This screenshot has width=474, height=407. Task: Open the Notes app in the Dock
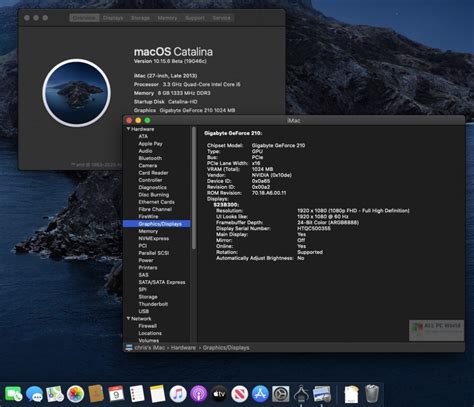(157, 394)
